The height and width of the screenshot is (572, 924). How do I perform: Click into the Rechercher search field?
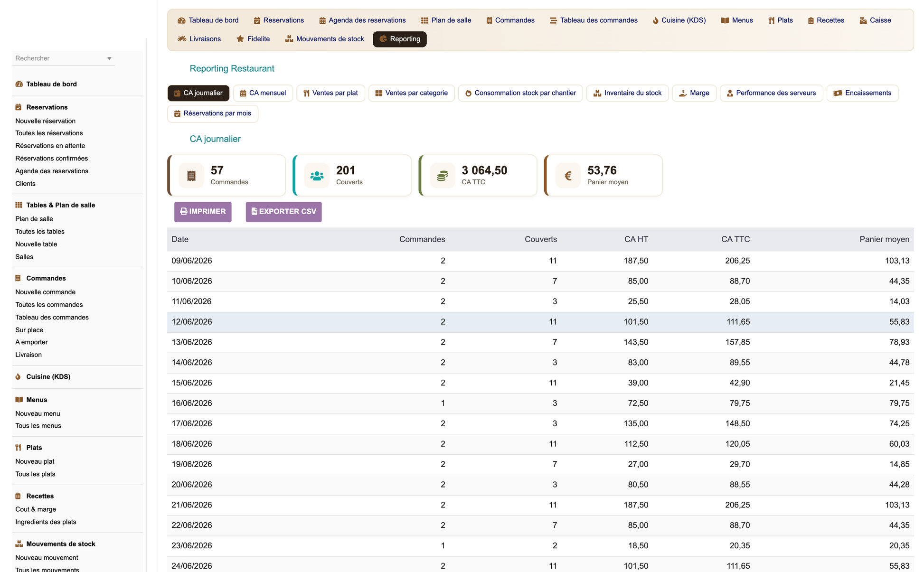pos(63,58)
